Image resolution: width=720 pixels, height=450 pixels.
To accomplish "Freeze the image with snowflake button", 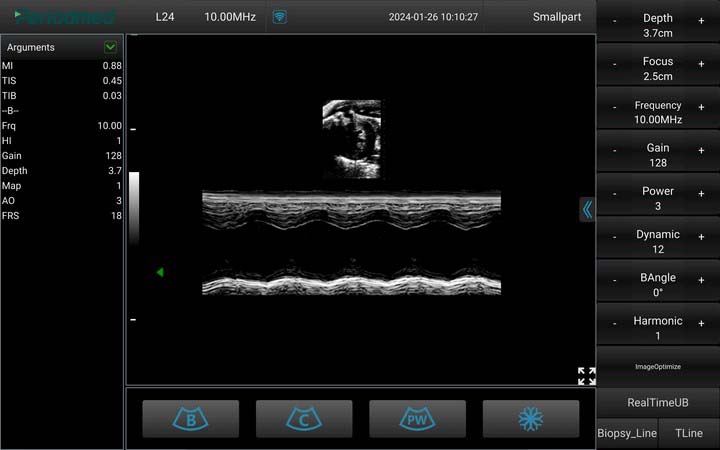I will tap(530, 418).
